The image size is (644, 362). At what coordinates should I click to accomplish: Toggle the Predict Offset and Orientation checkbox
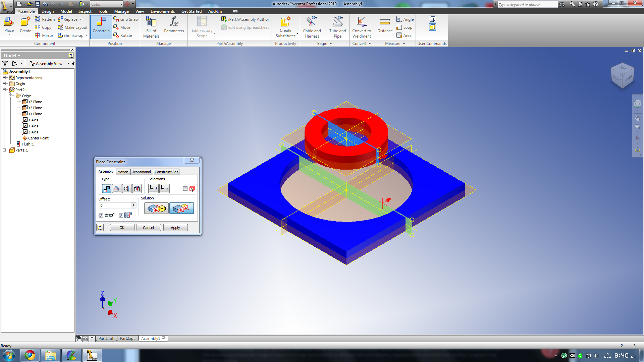click(x=121, y=215)
